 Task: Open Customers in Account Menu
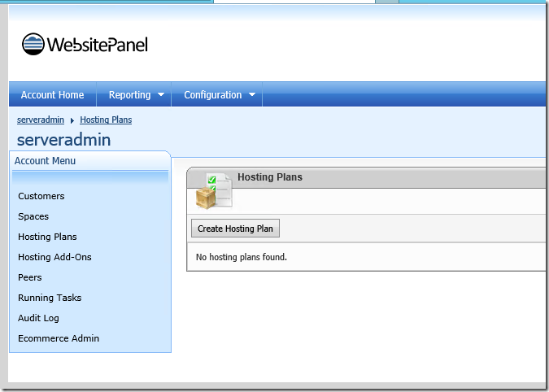point(41,196)
